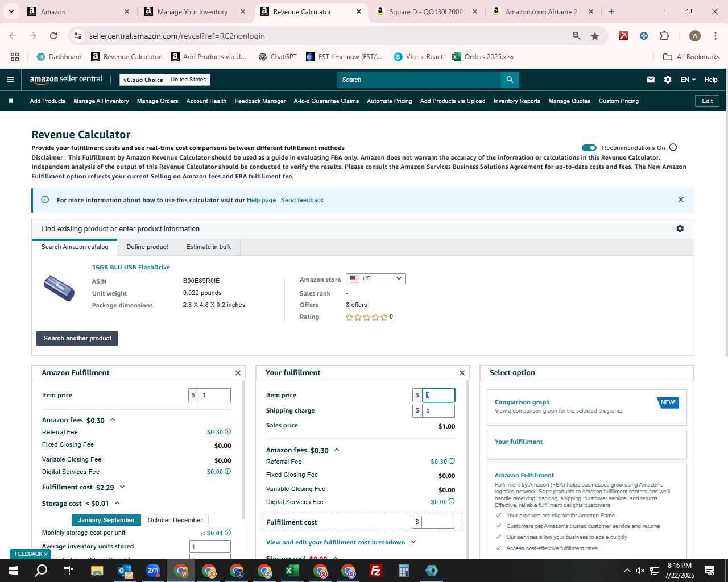Image resolution: width=728 pixels, height=582 pixels.
Task: Open the messages envelope icon
Action: pos(651,80)
